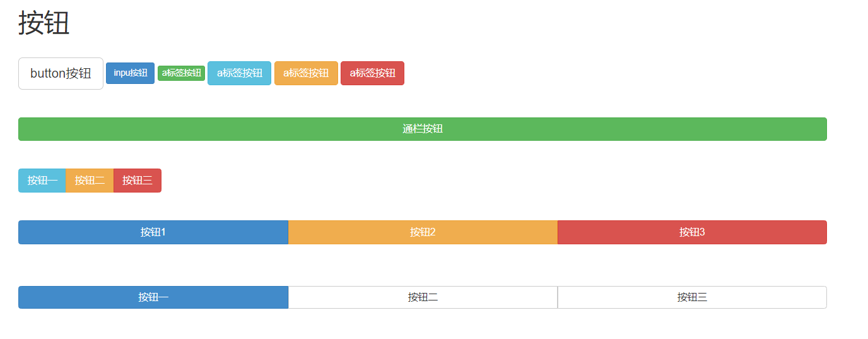Click the small green "a标签按钮" link
868x339 pixels.
181,73
